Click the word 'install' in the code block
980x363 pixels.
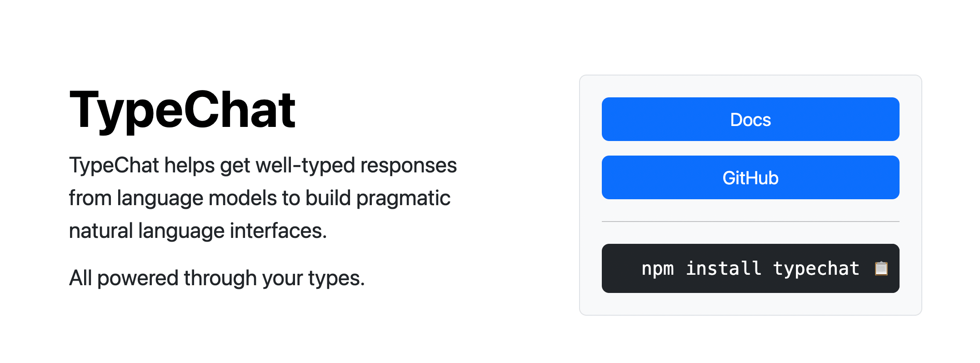724,268
